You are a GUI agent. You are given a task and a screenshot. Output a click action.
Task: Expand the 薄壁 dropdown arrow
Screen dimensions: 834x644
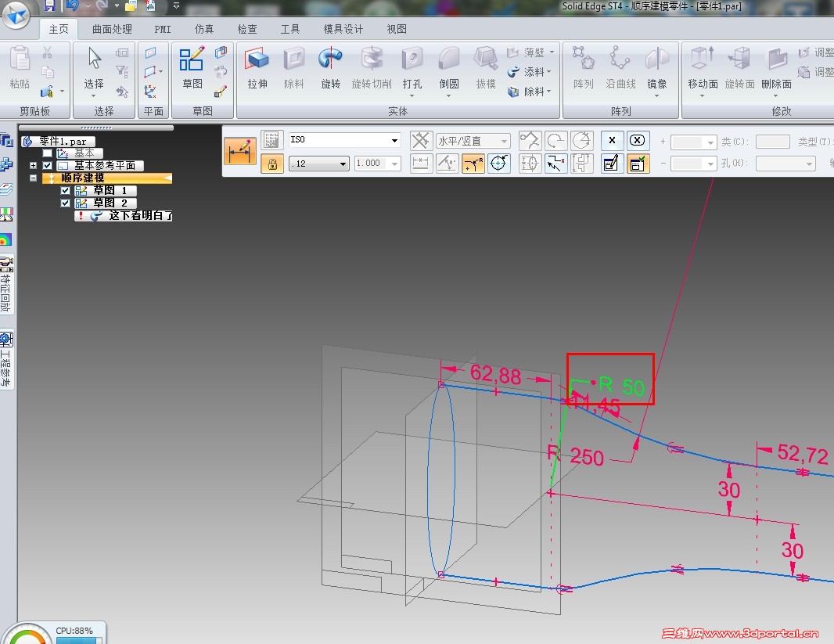[x=552, y=52]
